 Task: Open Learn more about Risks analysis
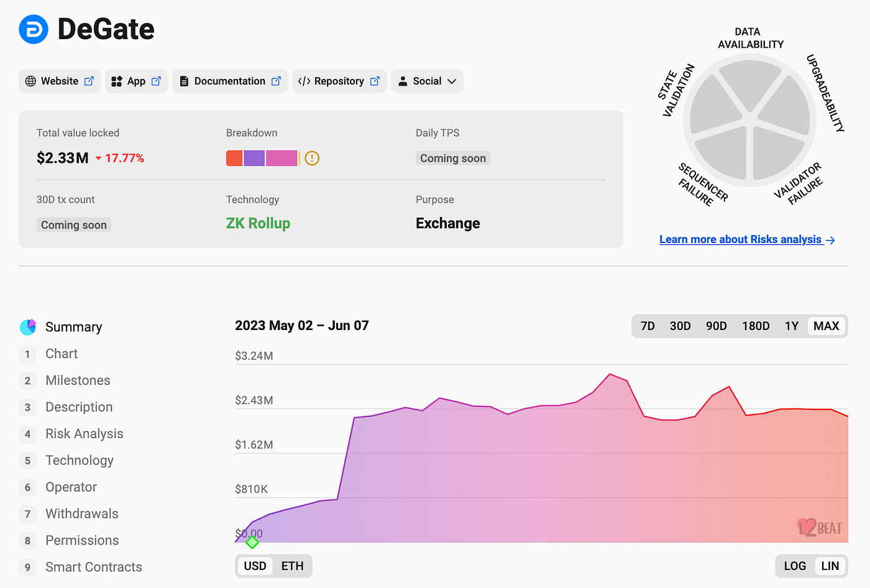click(747, 239)
